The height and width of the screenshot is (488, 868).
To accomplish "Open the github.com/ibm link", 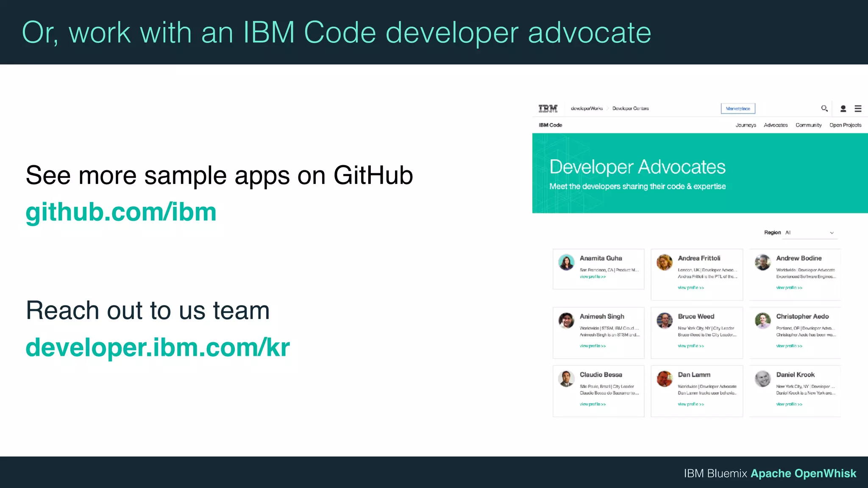I will click(121, 211).
